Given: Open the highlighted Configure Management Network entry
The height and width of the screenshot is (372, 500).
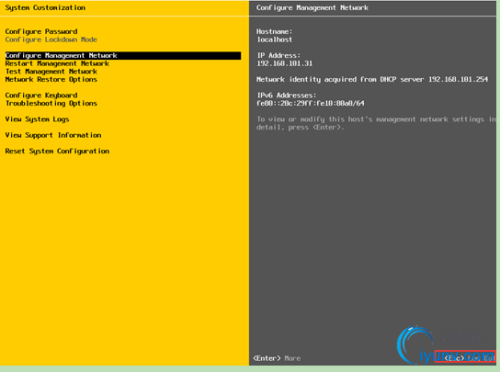Looking at the screenshot, I should 123,56.
